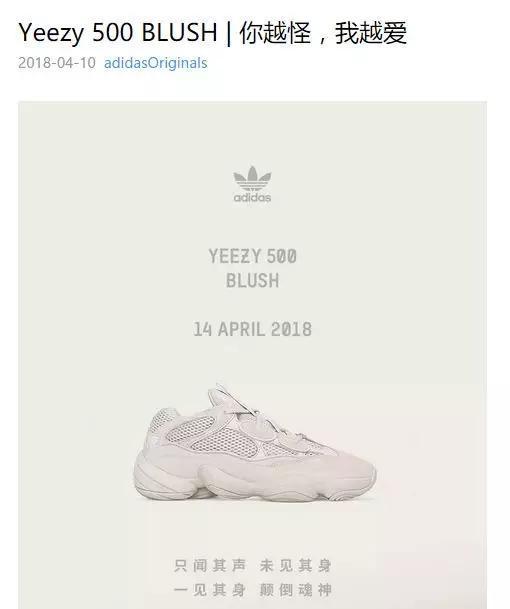Click the 颠倒魂神 phrase on the poster
510x609 pixels.
click(x=295, y=590)
